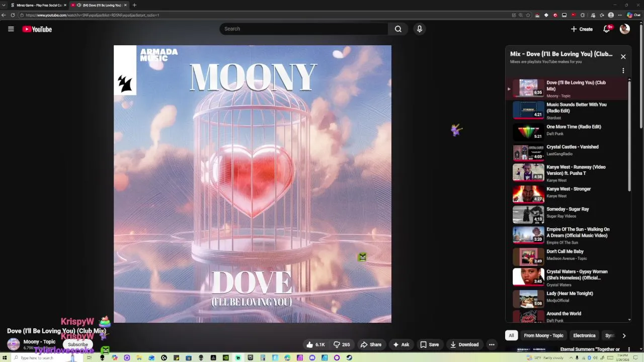Mute the Dove YouTube tab audio icon
The height and width of the screenshot is (362, 644).
(x=79, y=5)
